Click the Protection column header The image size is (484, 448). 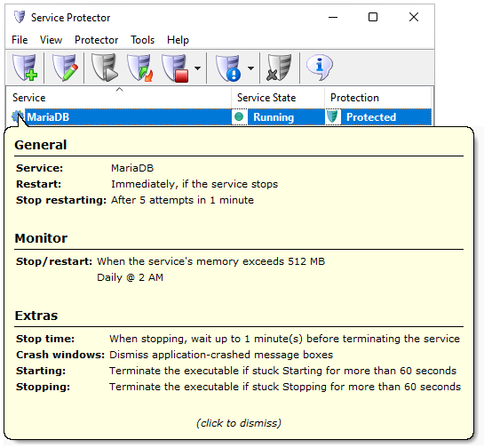(377, 98)
